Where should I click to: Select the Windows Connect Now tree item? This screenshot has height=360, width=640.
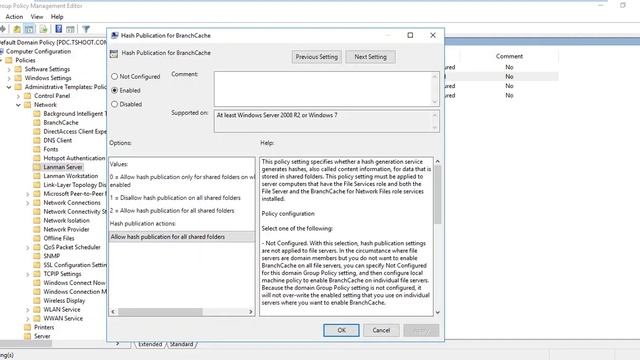(74, 283)
